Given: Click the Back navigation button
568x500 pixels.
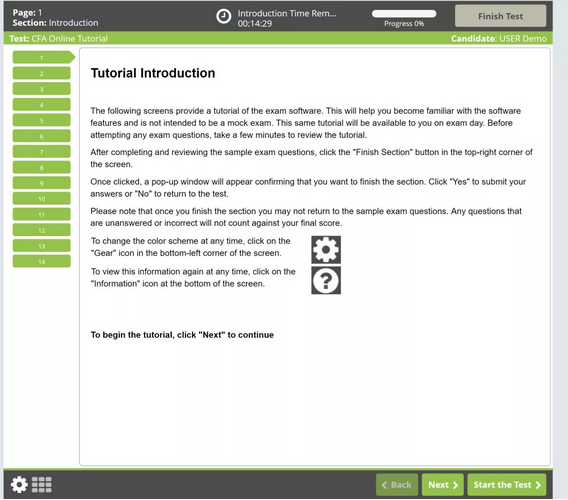Looking at the screenshot, I should pyautogui.click(x=397, y=484).
